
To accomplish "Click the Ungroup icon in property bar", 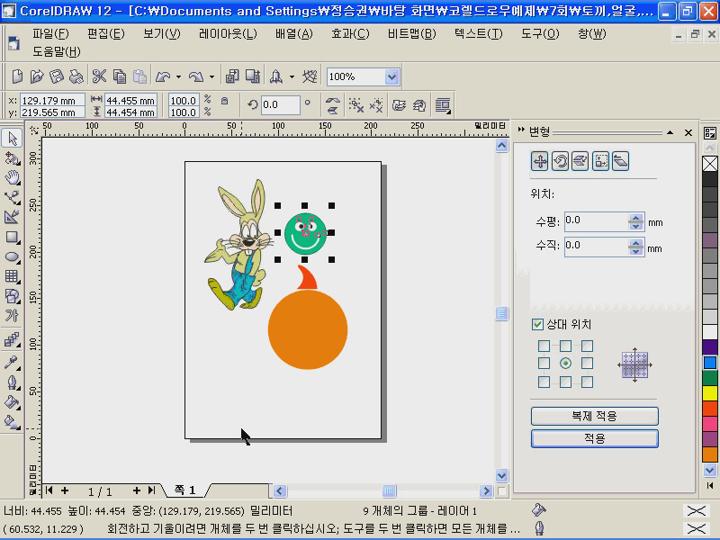I will point(356,105).
